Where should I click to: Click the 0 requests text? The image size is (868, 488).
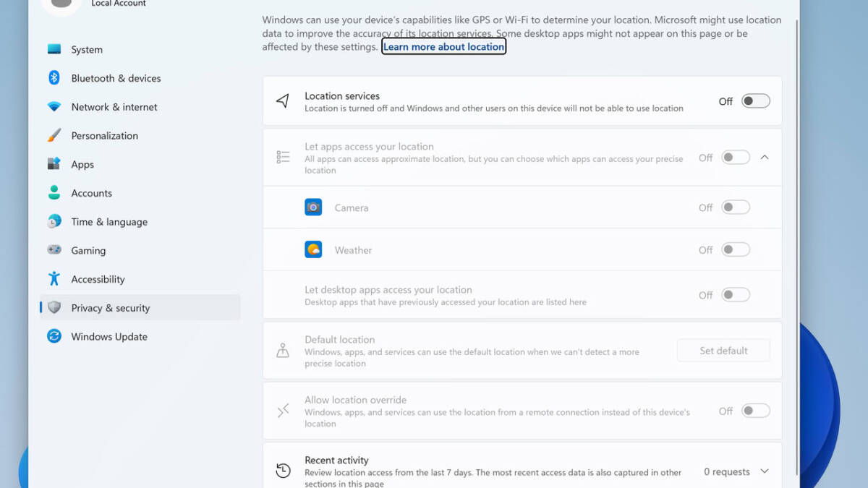pyautogui.click(x=727, y=471)
